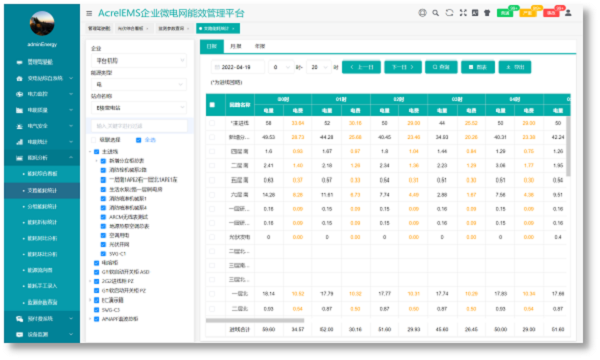600x360 pixels.
Task: Uncheck the 主进线 root tree checkbox
Action: coord(96,152)
